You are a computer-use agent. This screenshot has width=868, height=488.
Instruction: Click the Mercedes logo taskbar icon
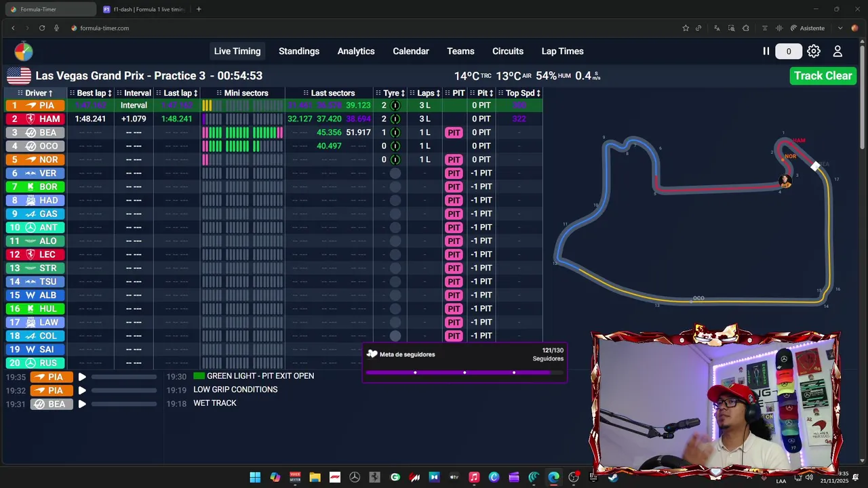pos(355,477)
